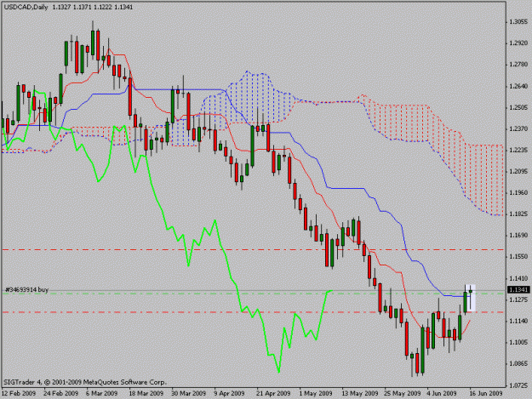Click the 13 May 2009 date label

(x=360, y=393)
